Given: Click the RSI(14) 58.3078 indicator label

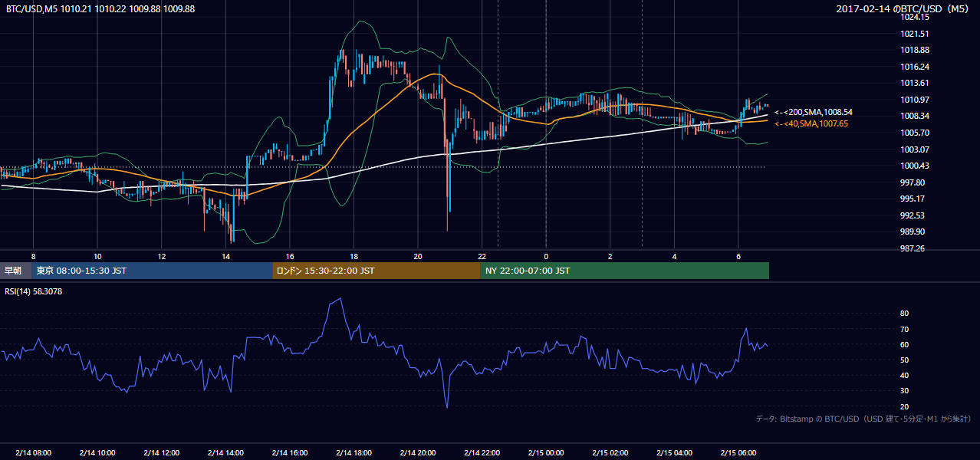Looking at the screenshot, I should tap(35, 291).
